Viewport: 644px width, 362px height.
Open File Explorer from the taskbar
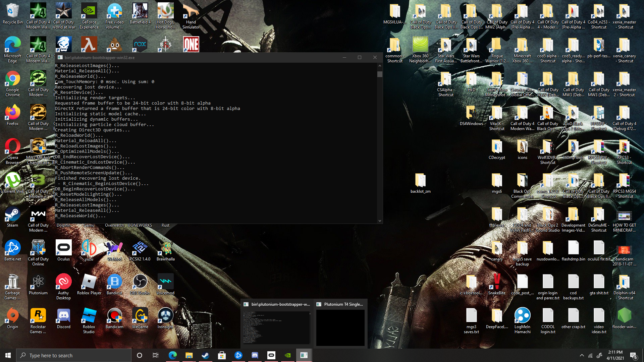pyautogui.click(x=189, y=355)
